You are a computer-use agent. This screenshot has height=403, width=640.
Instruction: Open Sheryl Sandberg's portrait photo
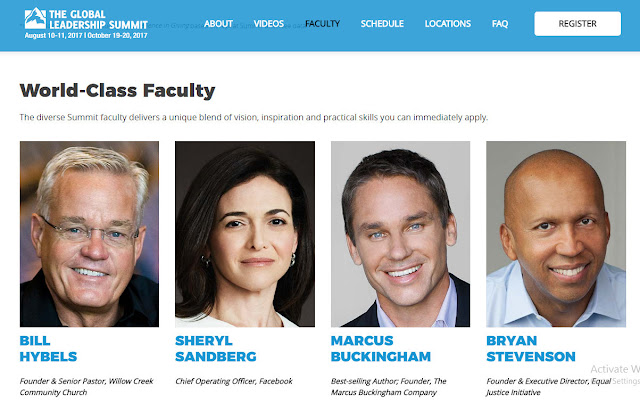pos(245,234)
